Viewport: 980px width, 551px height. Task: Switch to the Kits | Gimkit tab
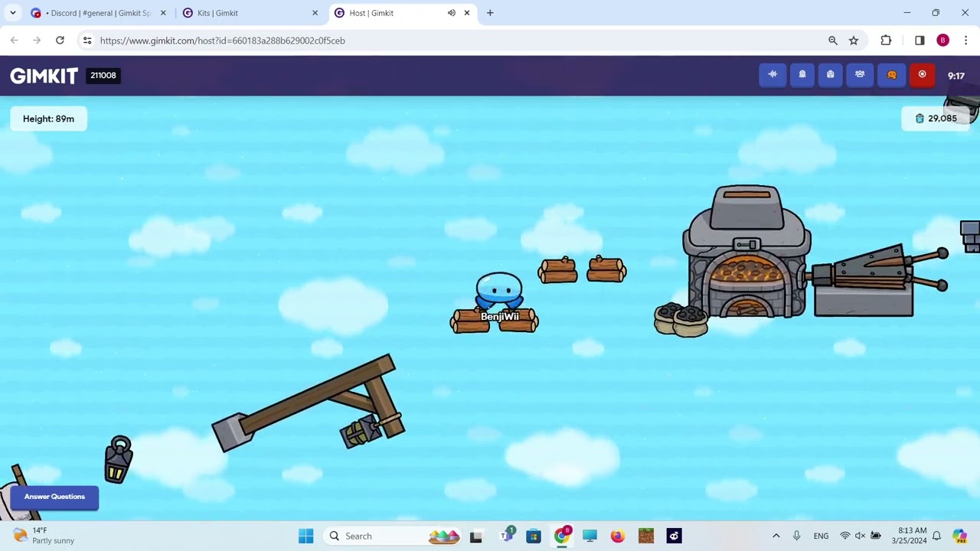pos(249,13)
